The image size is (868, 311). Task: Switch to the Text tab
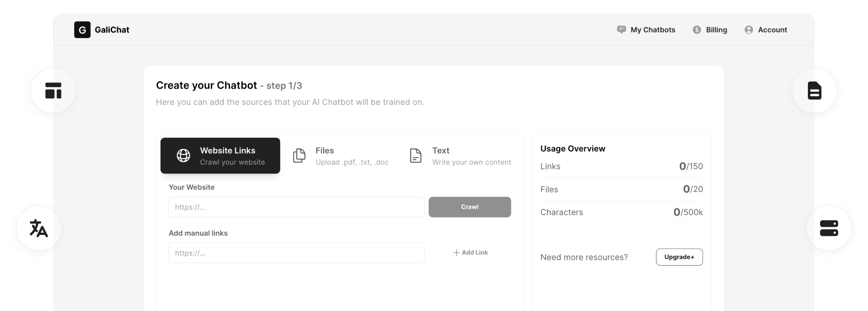tap(460, 156)
